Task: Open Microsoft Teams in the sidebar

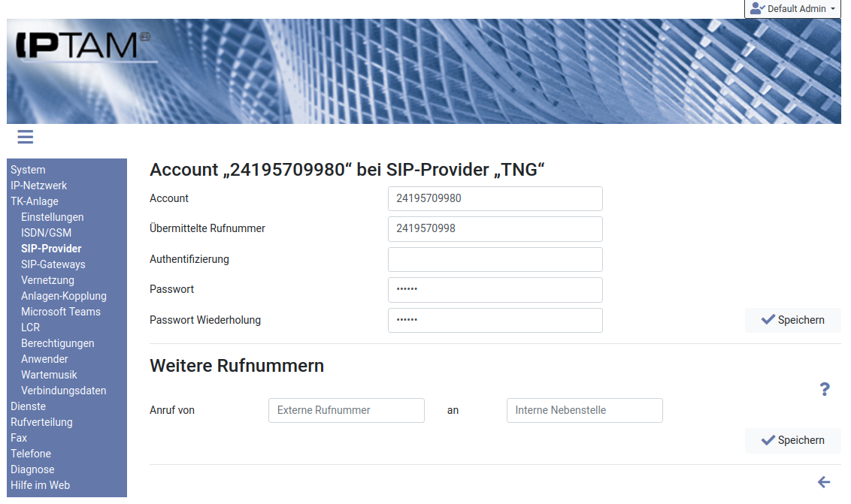Action: click(x=61, y=312)
